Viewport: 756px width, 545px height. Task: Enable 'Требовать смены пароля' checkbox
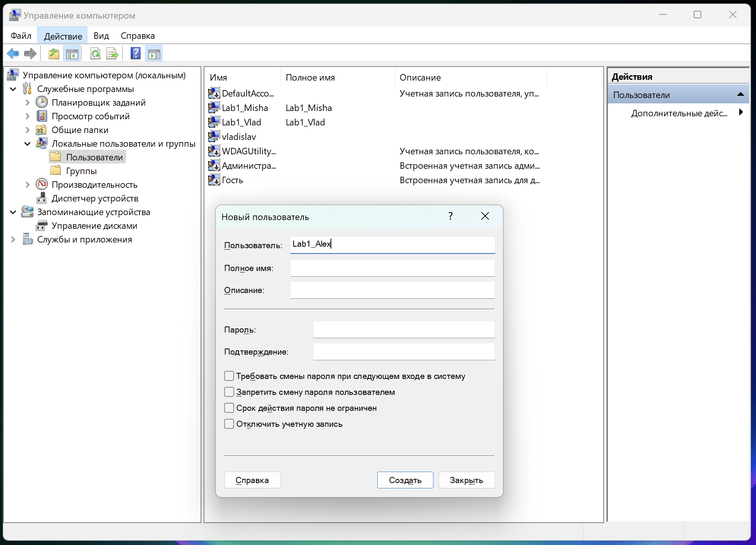click(x=229, y=376)
